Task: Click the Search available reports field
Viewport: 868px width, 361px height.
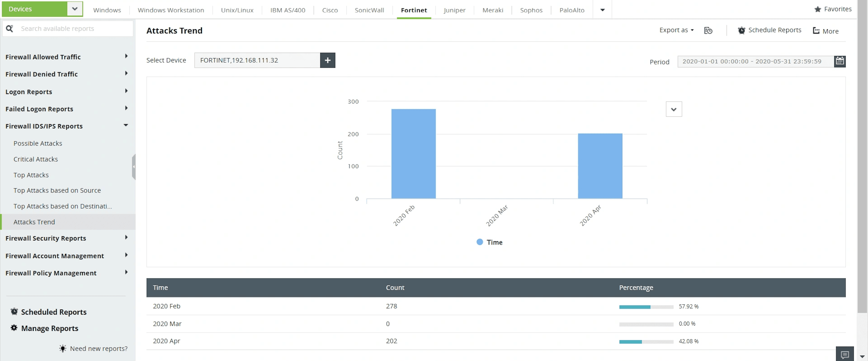Action: [x=74, y=29]
